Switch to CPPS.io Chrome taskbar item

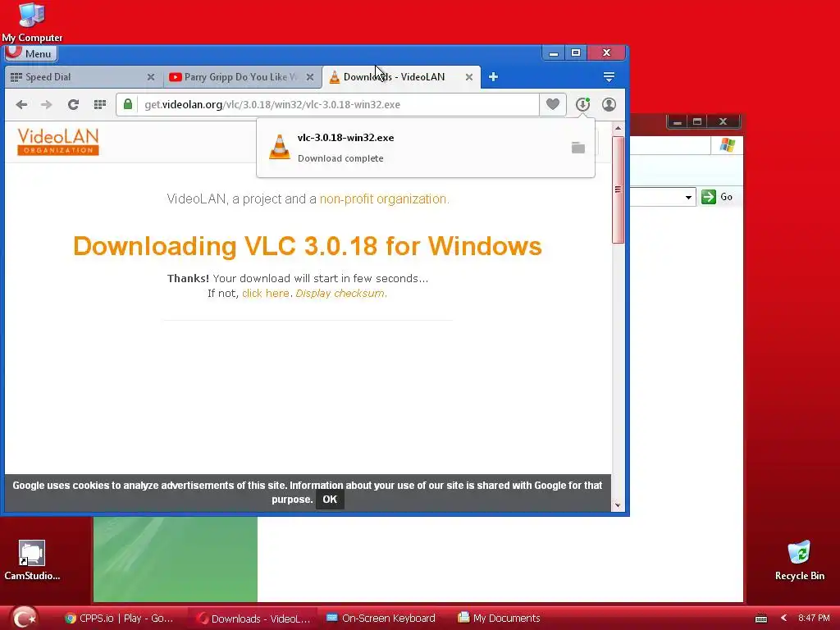coord(119,619)
